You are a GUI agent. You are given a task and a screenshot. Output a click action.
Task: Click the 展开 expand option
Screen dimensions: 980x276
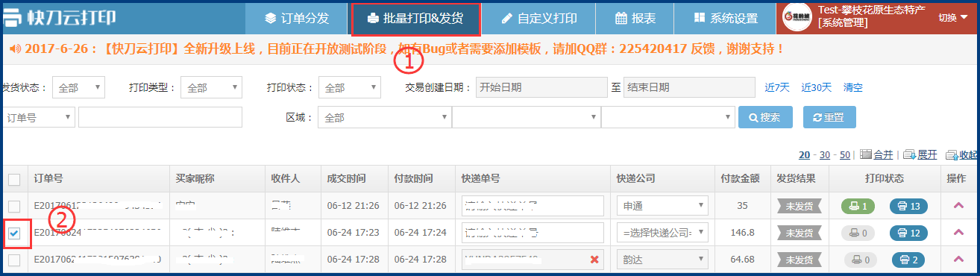point(920,154)
